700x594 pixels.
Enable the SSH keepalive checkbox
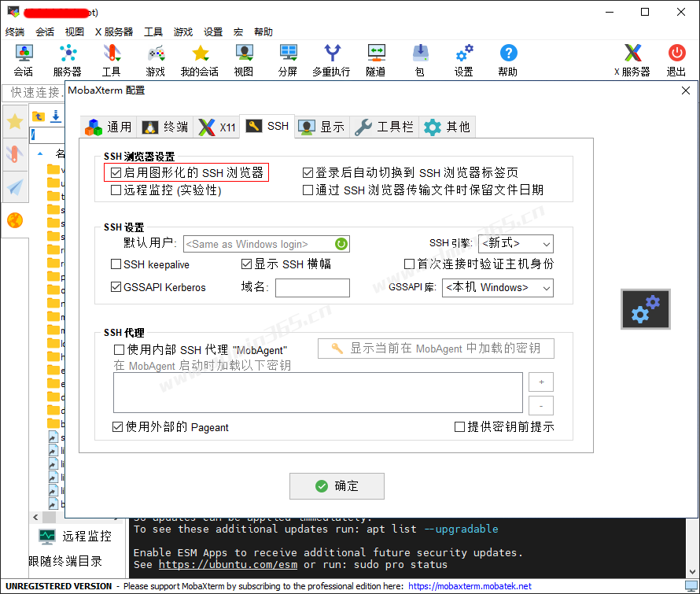116,264
